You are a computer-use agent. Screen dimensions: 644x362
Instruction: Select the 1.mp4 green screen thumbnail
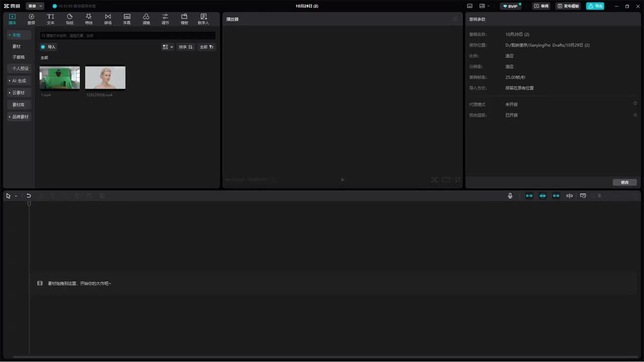60,77
